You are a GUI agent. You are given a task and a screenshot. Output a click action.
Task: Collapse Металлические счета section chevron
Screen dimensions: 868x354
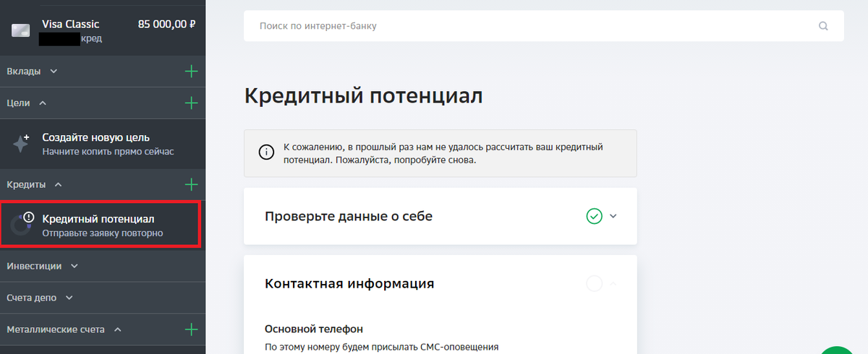[x=117, y=329]
